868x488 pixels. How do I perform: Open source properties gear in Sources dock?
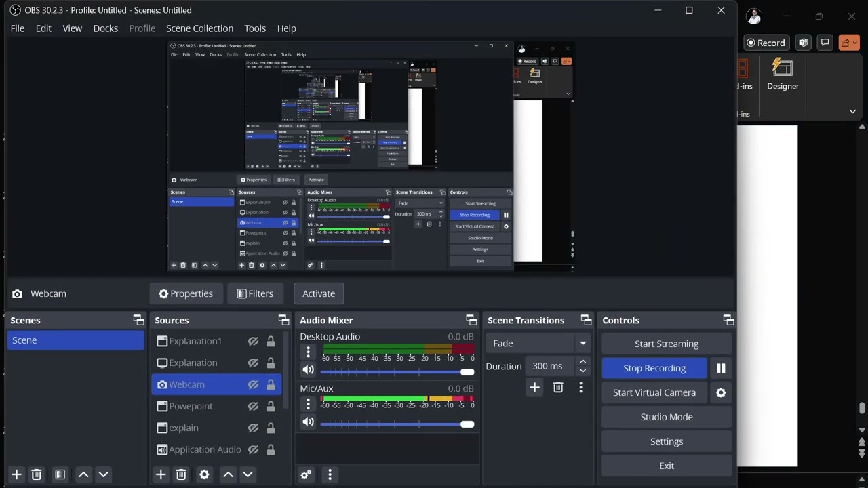[x=204, y=474]
